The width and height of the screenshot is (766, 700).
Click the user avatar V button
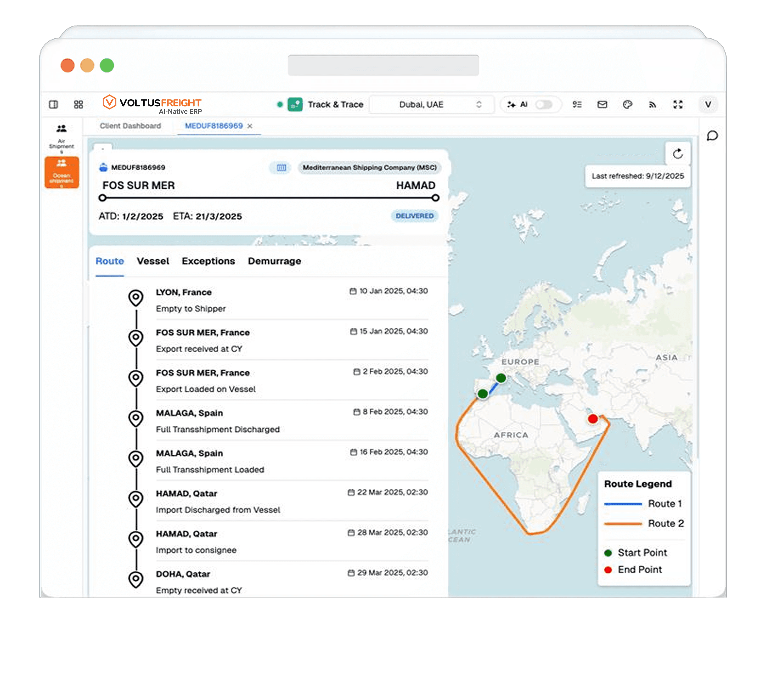(x=708, y=105)
